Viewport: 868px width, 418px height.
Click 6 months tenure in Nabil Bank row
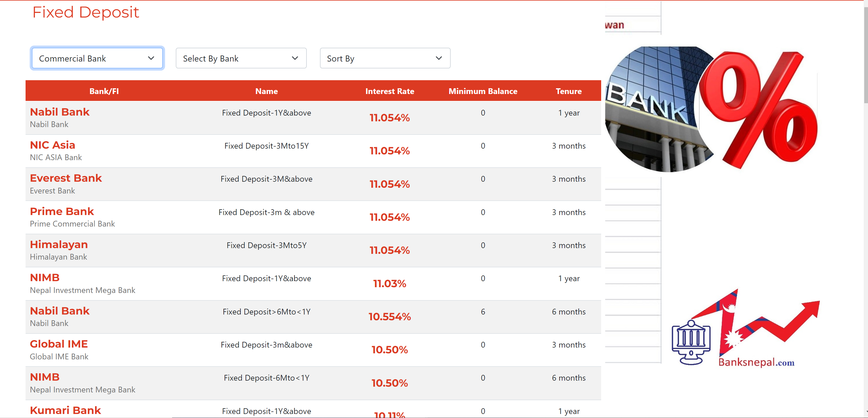(x=569, y=312)
